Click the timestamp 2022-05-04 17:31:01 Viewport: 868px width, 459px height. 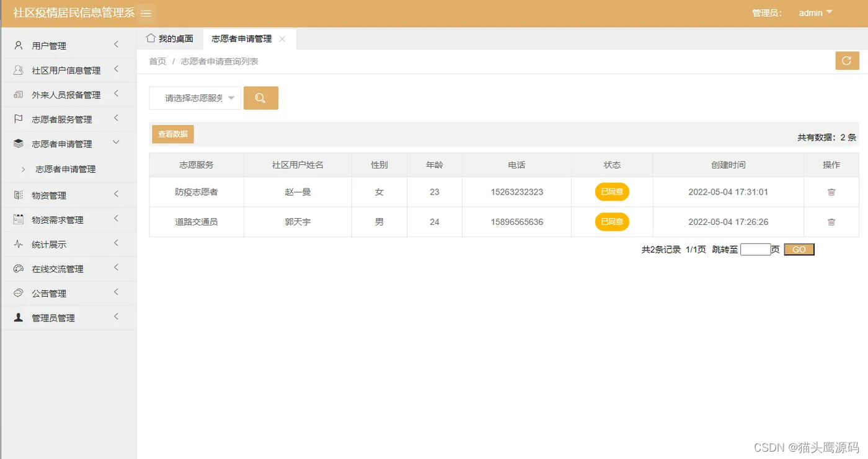[x=728, y=192]
